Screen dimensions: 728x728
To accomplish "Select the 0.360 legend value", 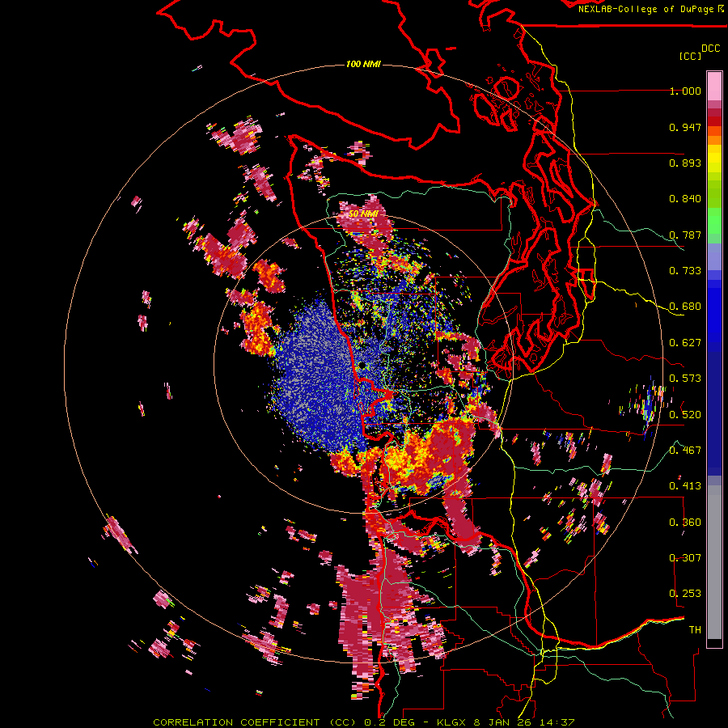I will pyautogui.click(x=685, y=522).
